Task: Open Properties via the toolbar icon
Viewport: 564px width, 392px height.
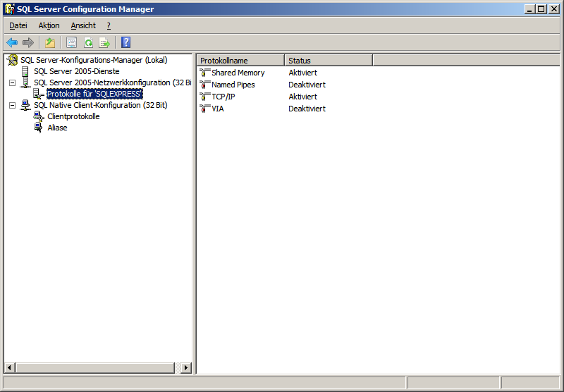Action: pyautogui.click(x=71, y=42)
